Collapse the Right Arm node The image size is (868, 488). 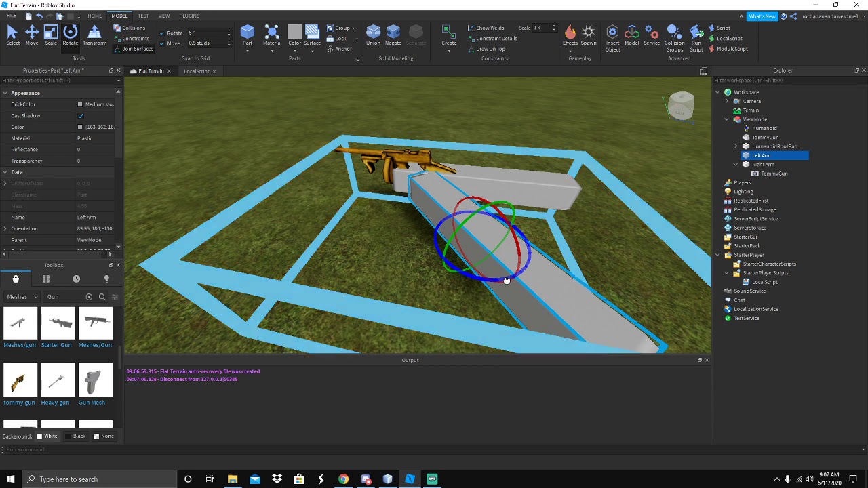click(x=736, y=165)
